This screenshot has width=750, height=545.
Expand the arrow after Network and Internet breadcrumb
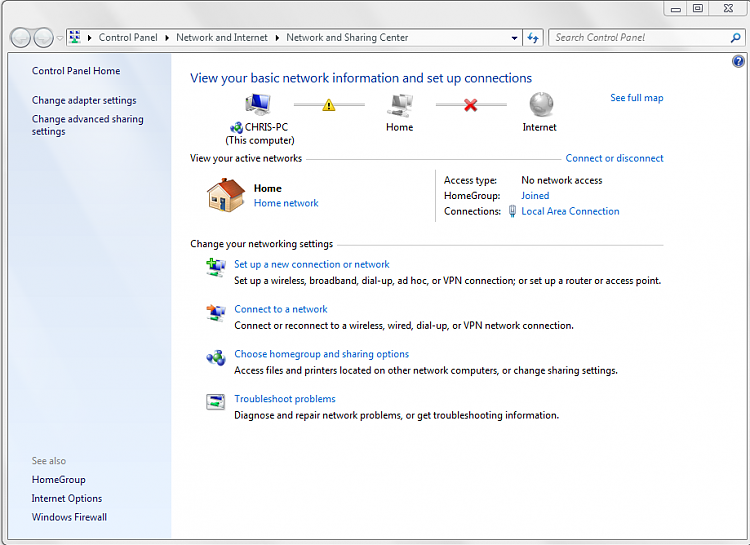(x=277, y=38)
